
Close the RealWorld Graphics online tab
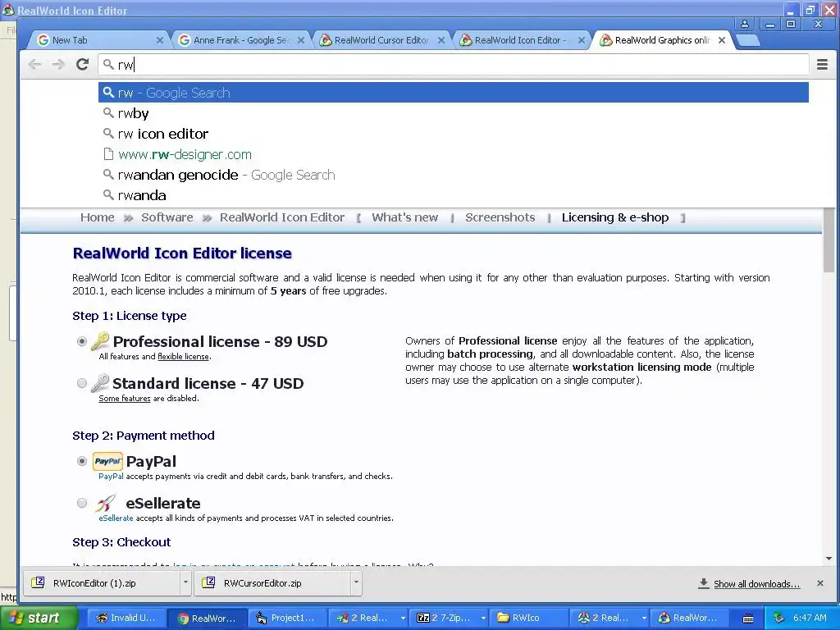[x=722, y=40]
